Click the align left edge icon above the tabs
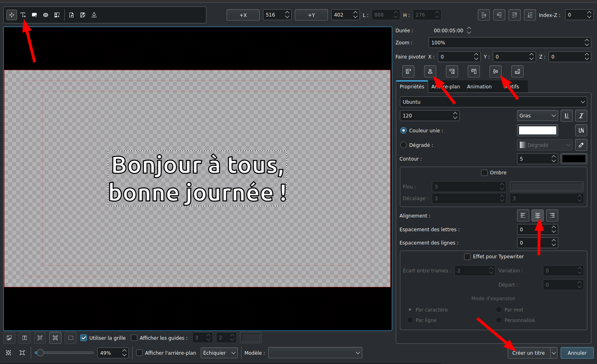 pyautogui.click(x=408, y=71)
